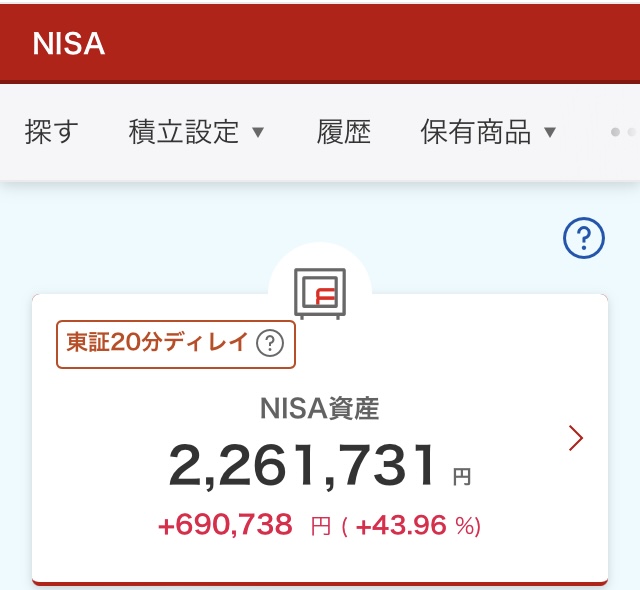640x590 pixels.
Task: Open the blue help question mark icon
Action: (584, 238)
